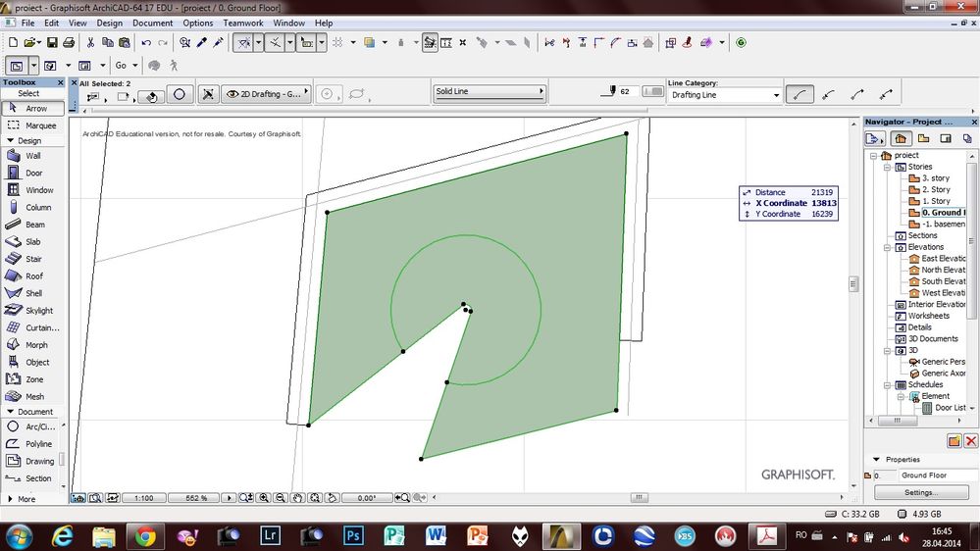Select the Marquee tool
The width and height of the screenshot is (980, 551).
pyautogui.click(x=32, y=125)
